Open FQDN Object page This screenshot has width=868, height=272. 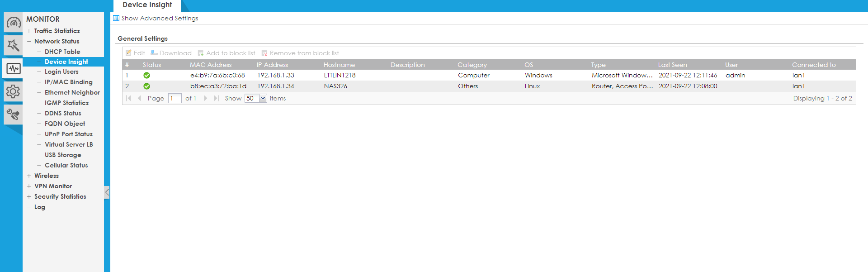tap(65, 124)
